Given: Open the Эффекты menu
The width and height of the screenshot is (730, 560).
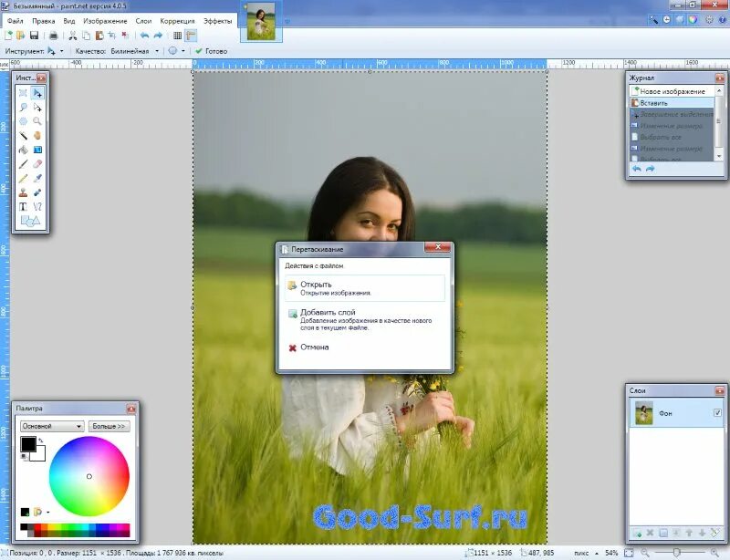Looking at the screenshot, I should tap(217, 21).
